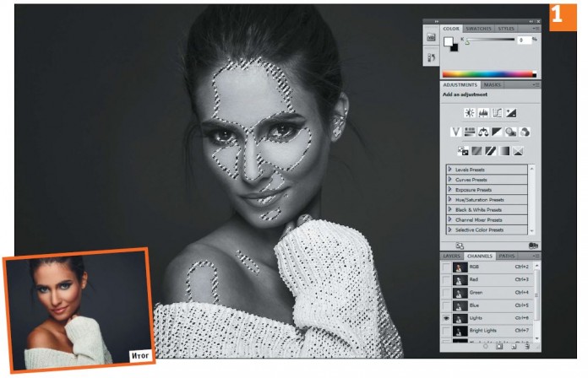Pick a color from spectrum ramp
The image size is (588, 378).
pyautogui.click(x=488, y=74)
